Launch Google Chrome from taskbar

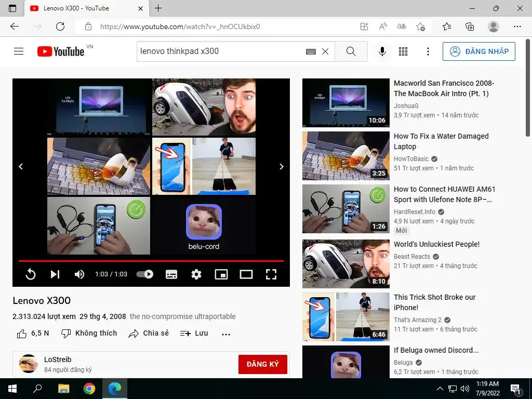tap(89, 389)
